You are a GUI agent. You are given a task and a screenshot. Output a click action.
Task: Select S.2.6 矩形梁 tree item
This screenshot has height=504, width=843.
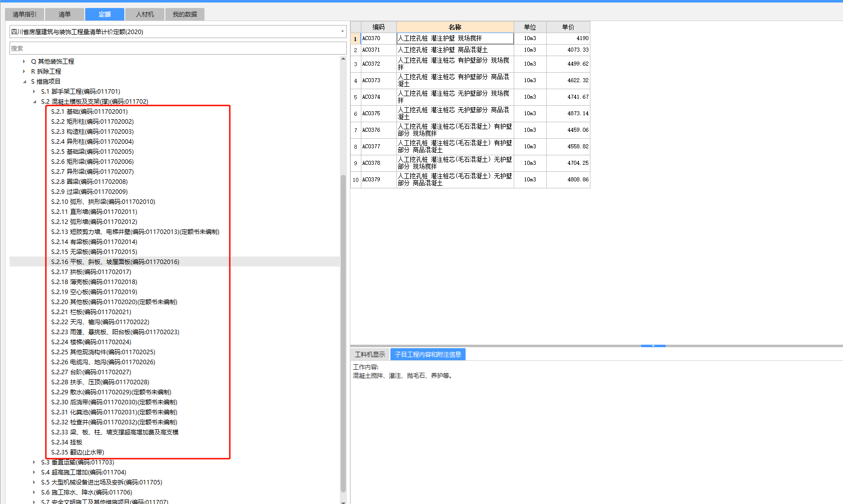(92, 162)
